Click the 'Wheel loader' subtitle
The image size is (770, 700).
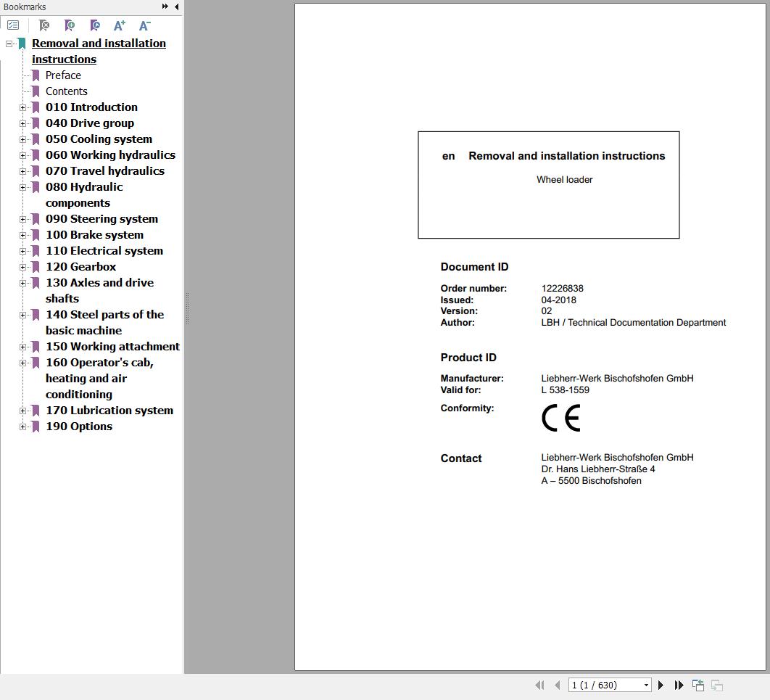[564, 180]
